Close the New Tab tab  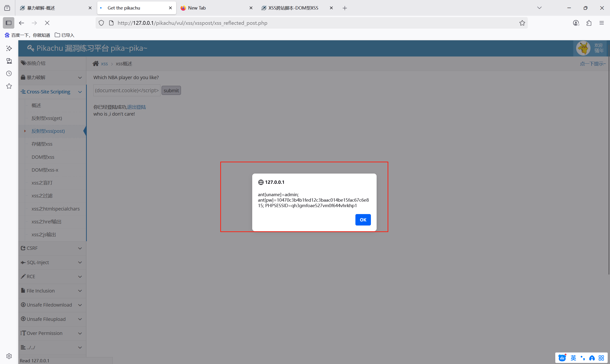[x=251, y=8]
